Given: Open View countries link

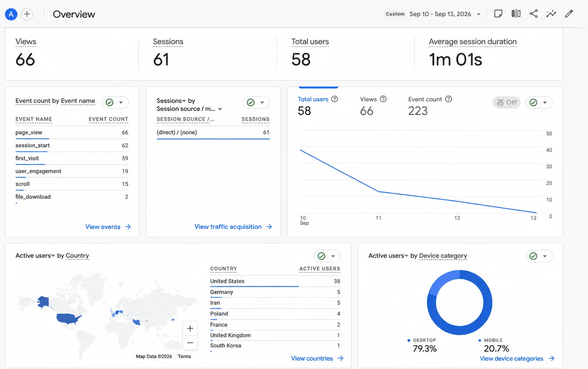Looking at the screenshot, I should [317, 359].
